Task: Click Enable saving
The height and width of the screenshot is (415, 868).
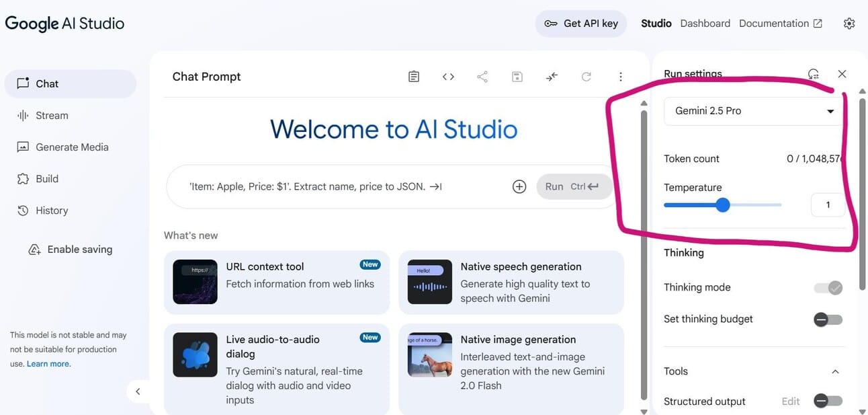Action: coord(70,250)
